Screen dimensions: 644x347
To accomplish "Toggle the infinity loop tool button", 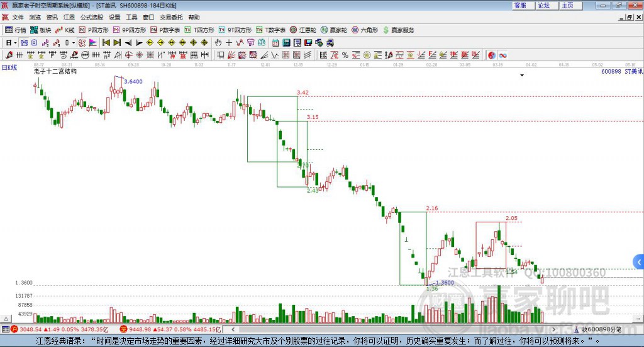I will [x=502, y=55].
